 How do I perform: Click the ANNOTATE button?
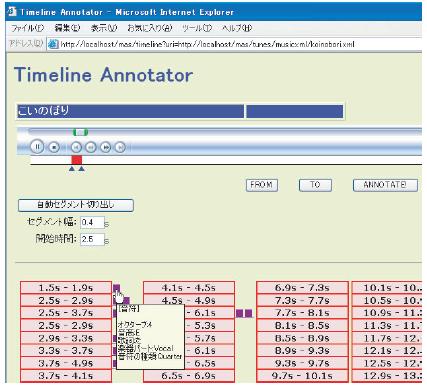[385, 185]
